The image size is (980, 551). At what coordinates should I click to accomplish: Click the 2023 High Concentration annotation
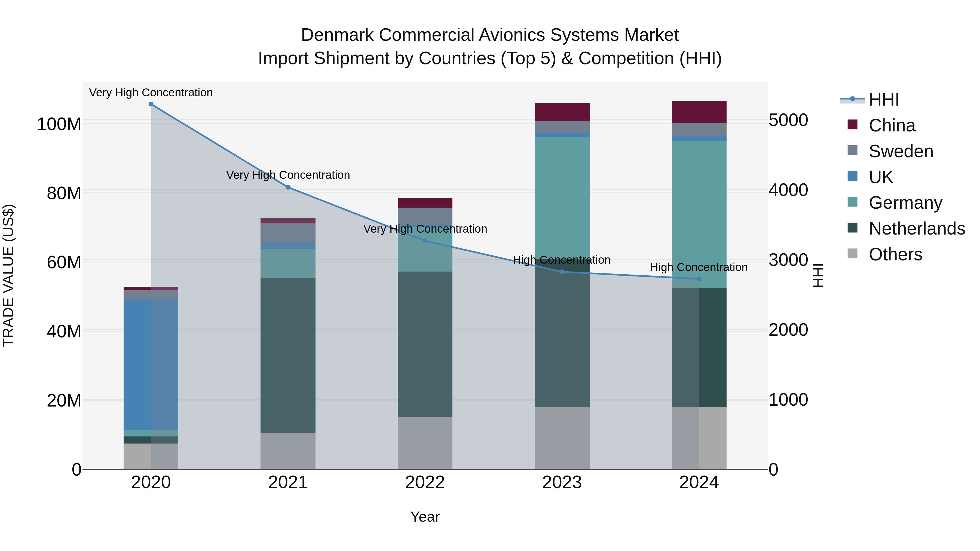[562, 260]
